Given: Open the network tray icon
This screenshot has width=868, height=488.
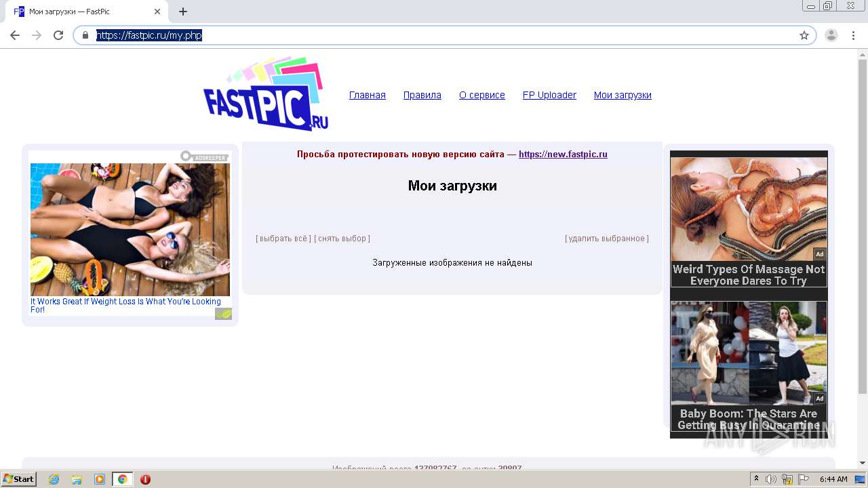Looking at the screenshot, I should click(x=787, y=479).
